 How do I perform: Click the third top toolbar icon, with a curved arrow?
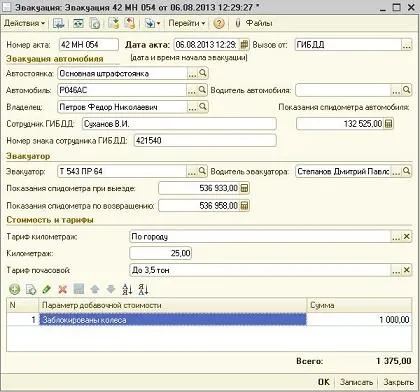click(x=95, y=23)
